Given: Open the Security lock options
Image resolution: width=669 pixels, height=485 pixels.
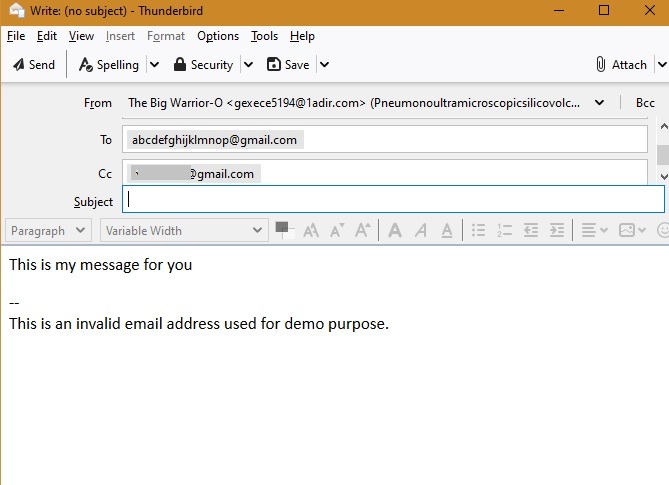Looking at the screenshot, I should (x=204, y=65).
